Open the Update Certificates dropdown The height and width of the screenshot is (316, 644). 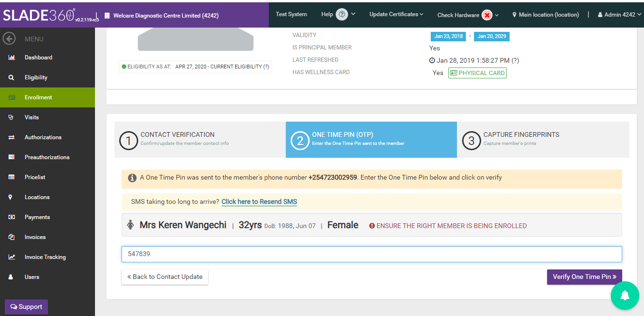[396, 14]
